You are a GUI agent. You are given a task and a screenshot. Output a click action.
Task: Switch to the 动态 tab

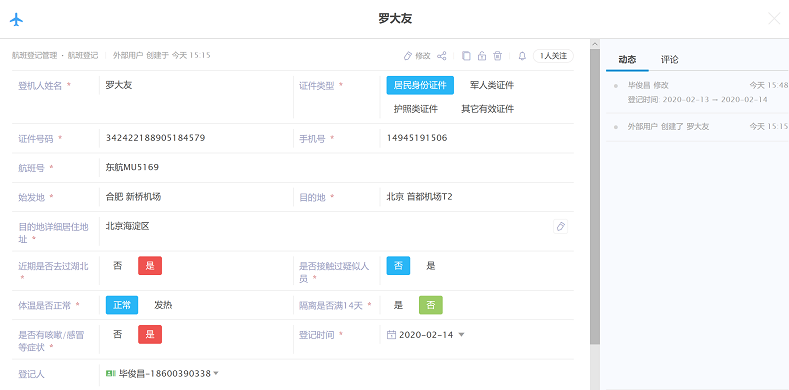coord(627,60)
